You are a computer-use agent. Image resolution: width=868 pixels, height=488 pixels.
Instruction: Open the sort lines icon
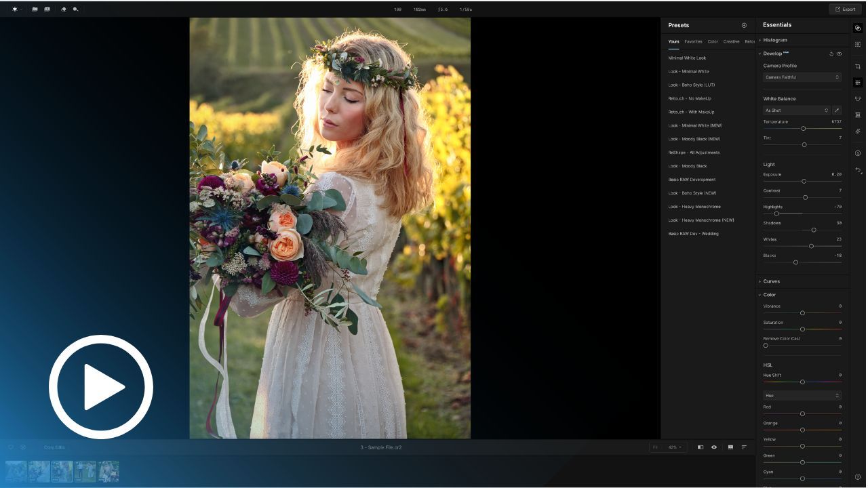[x=744, y=447]
